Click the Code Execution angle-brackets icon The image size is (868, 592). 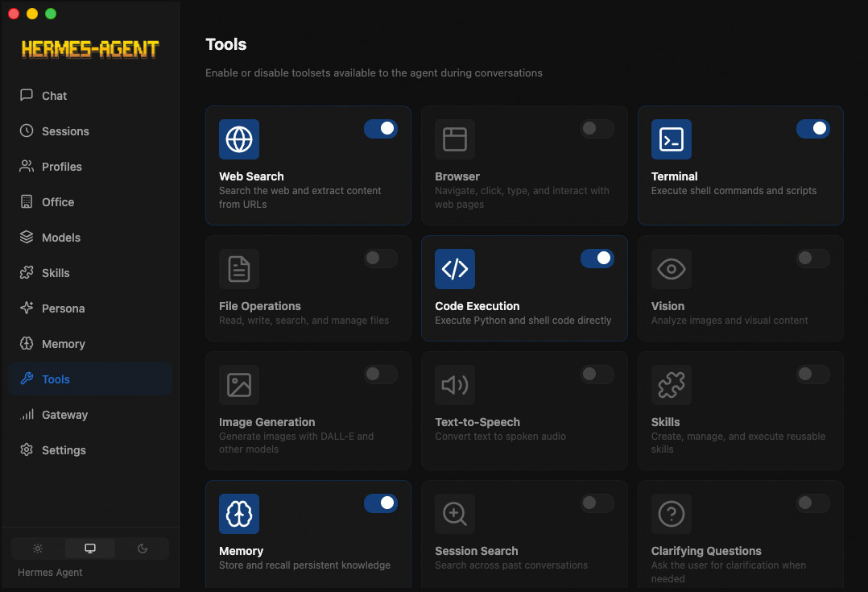(455, 268)
